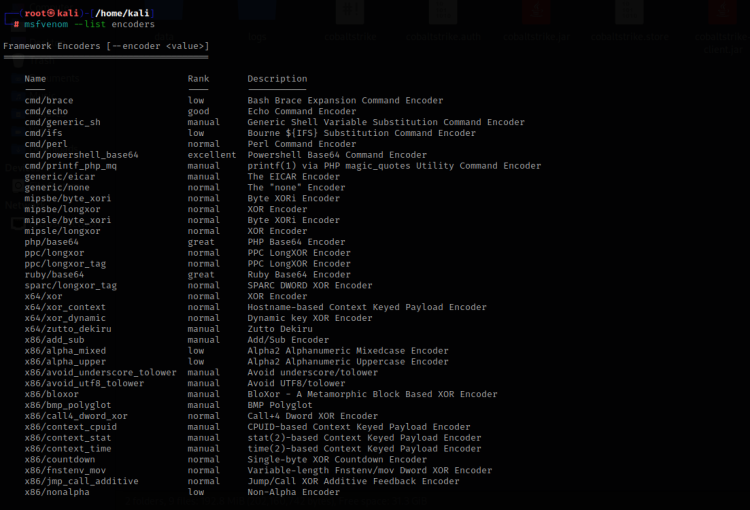Click 'Zutto Dekiru' description text

[x=280, y=329]
